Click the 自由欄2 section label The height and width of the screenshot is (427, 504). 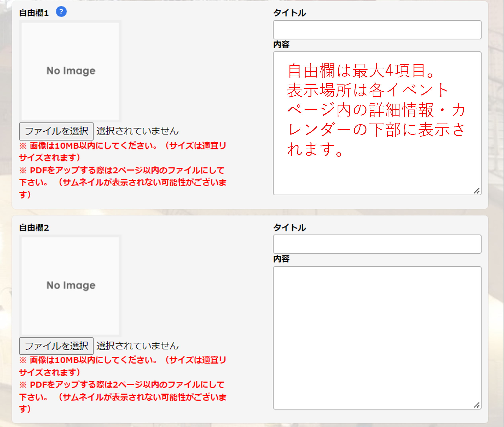[x=34, y=228]
